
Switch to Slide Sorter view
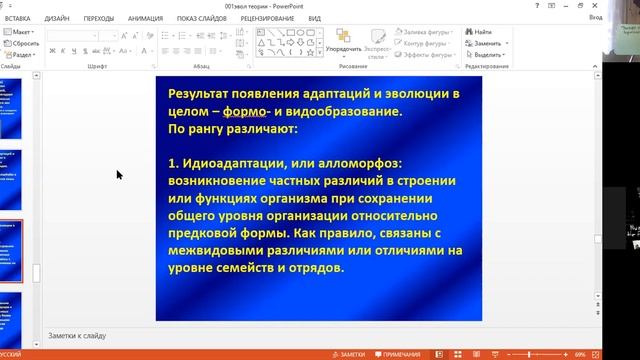(458, 355)
